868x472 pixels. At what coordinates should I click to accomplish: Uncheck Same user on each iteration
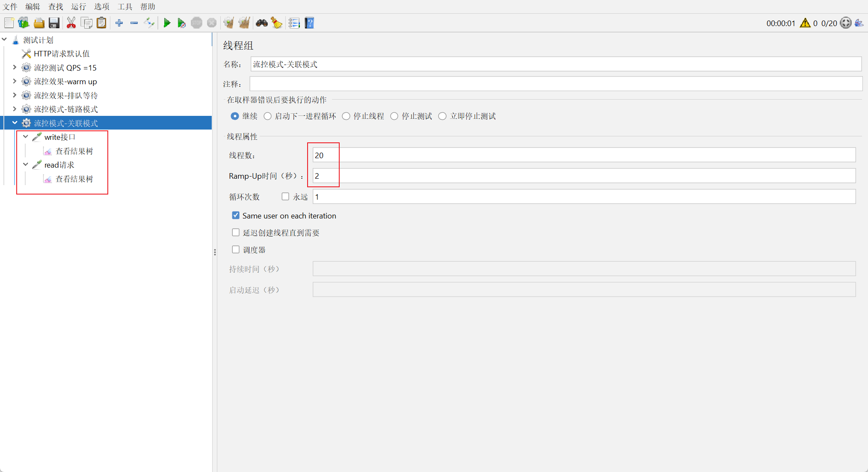pos(236,215)
